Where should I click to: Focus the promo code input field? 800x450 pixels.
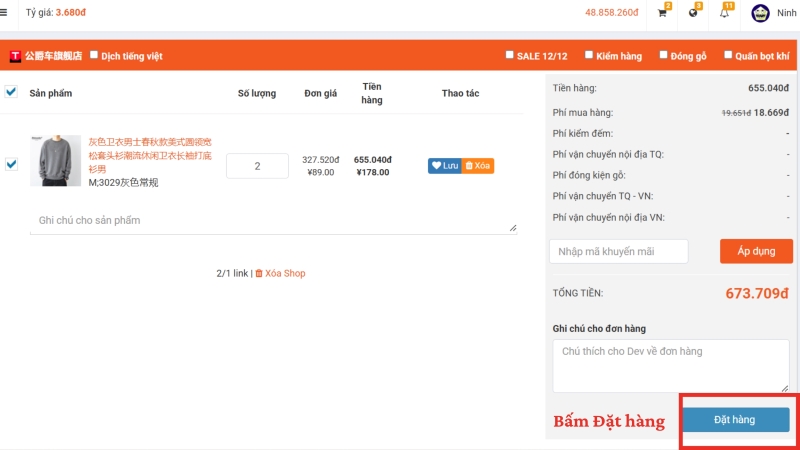(x=618, y=251)
